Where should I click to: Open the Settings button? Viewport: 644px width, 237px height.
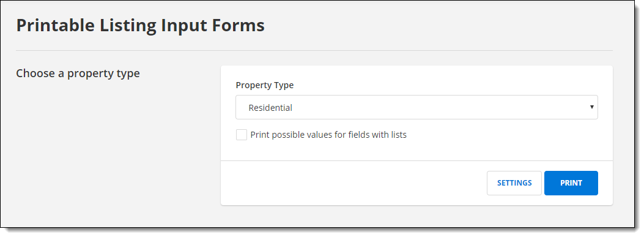[514, 183]
